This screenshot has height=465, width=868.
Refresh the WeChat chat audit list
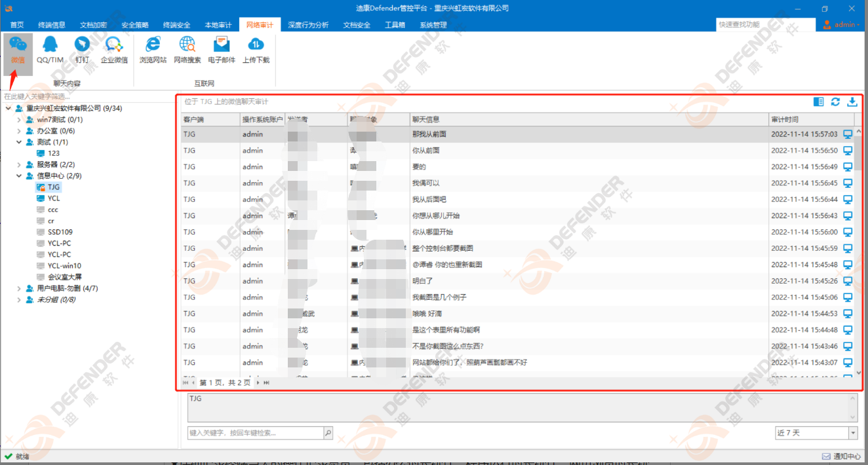point(835,102)
